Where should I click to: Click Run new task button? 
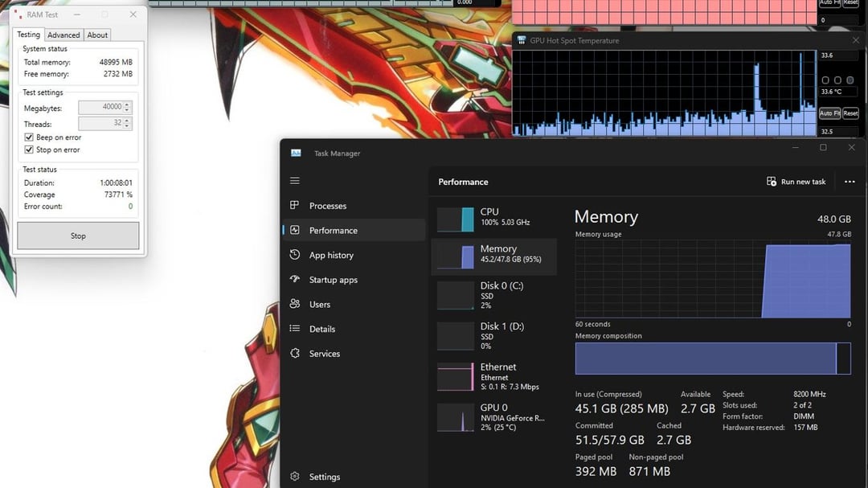coord(796,182)
